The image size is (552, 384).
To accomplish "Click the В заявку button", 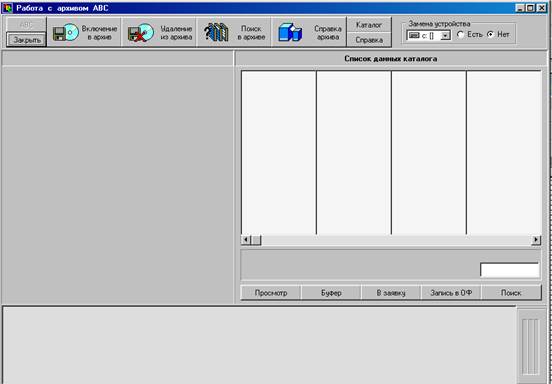I will tap(391, 293).
